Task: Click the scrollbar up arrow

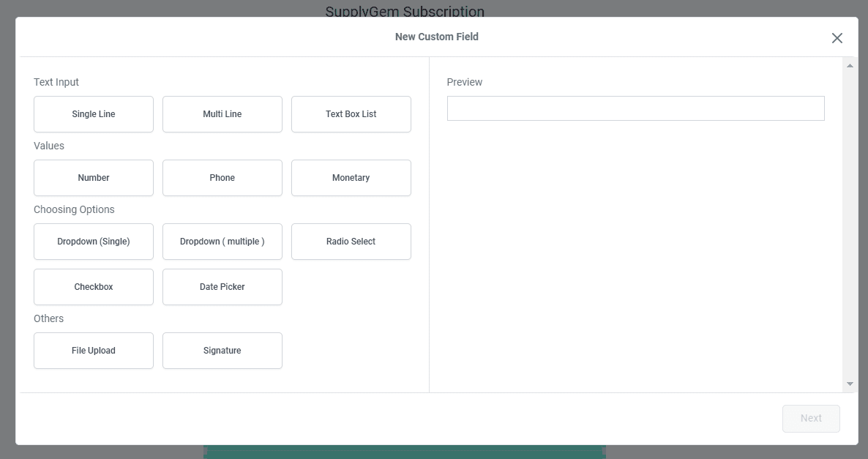Action: click(850, 64)
